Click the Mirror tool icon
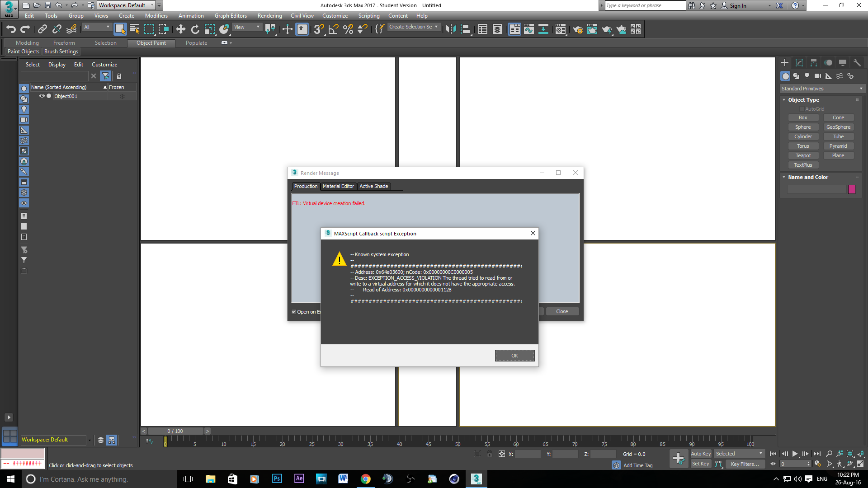Screen dimensions: 868x488 [x=451, y=29]
